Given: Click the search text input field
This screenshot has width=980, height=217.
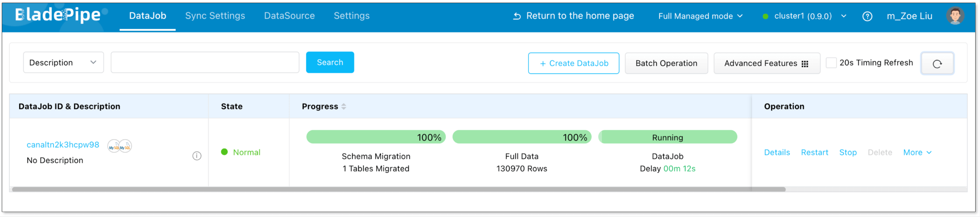Looking at the screenshot, I should point(205,63).
